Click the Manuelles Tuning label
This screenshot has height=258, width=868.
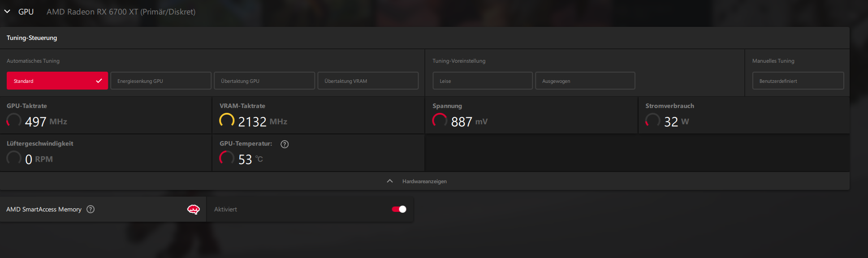pos(773,61)
